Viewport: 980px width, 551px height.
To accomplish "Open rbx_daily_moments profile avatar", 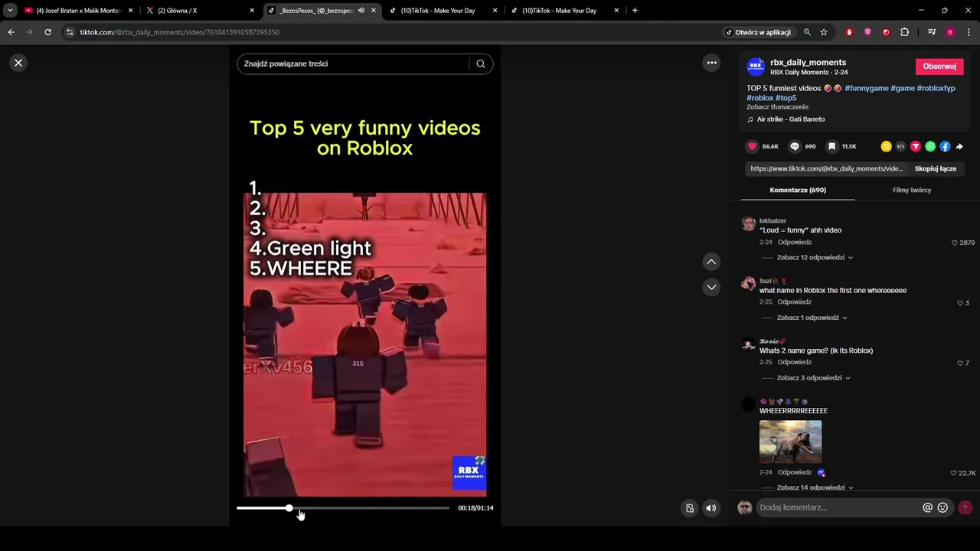I will (756, 67).
